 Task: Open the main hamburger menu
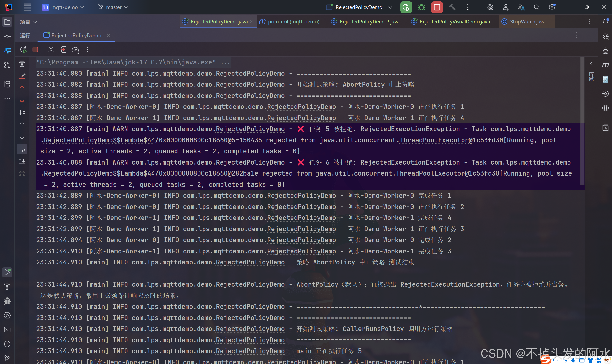[27, 7]
